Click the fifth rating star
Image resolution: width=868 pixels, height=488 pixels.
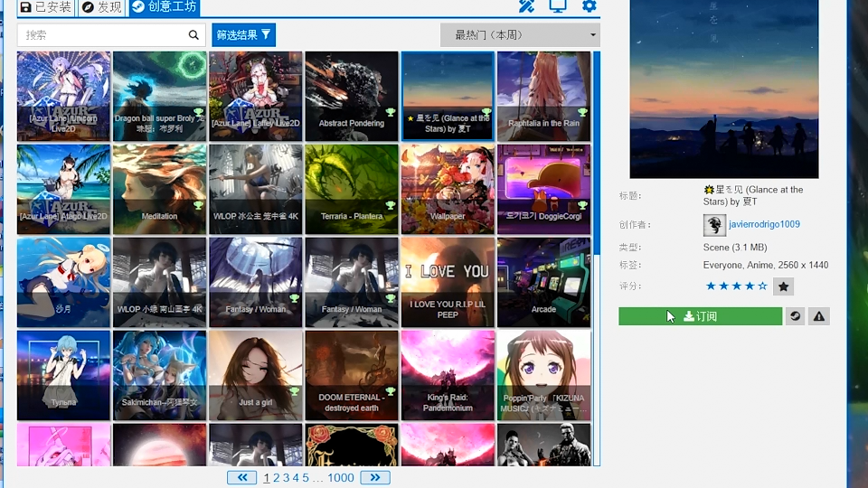[x=763, y=286]
